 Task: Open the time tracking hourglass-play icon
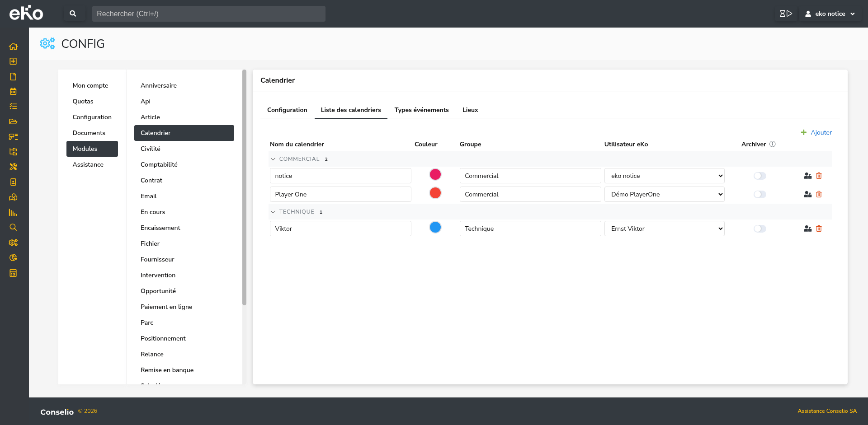coord(786,14)
